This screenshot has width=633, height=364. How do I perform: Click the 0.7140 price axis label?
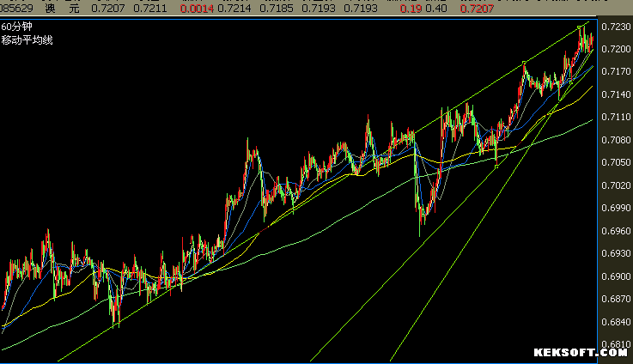616,94
